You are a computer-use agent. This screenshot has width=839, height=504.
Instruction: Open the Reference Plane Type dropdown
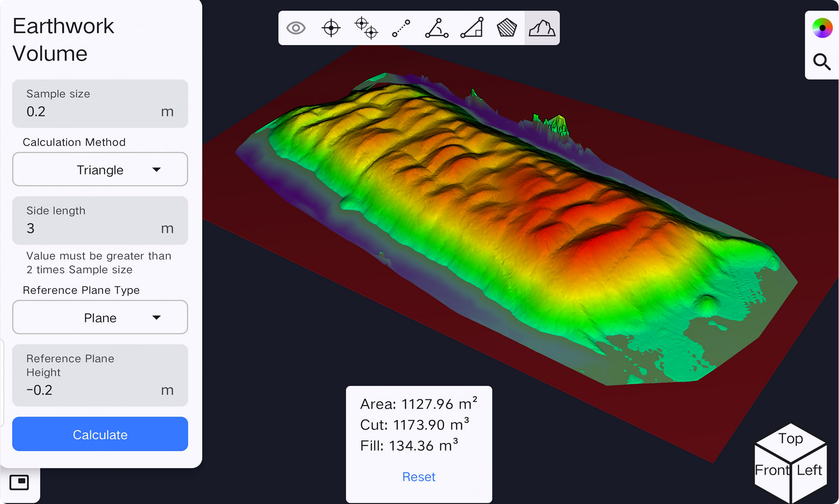[100, 318]
